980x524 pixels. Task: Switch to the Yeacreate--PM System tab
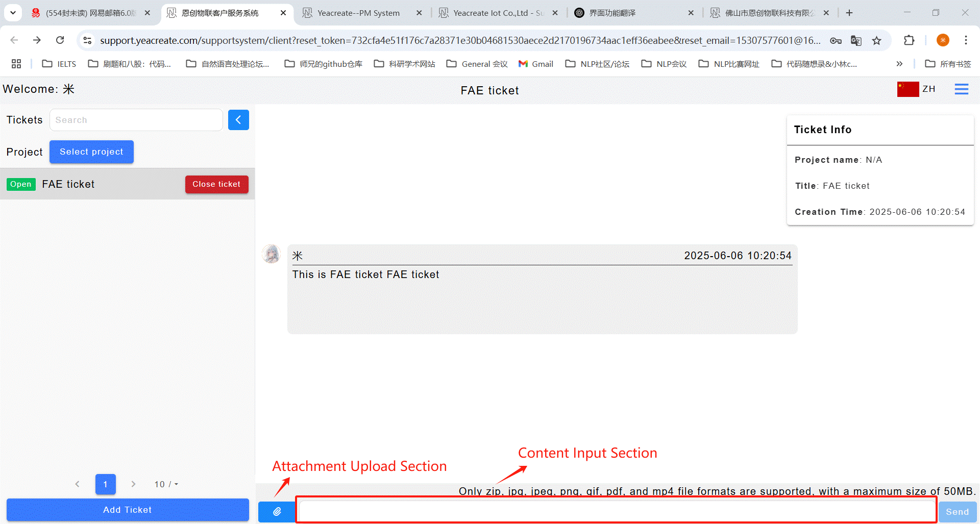click(x=358, y=13)
